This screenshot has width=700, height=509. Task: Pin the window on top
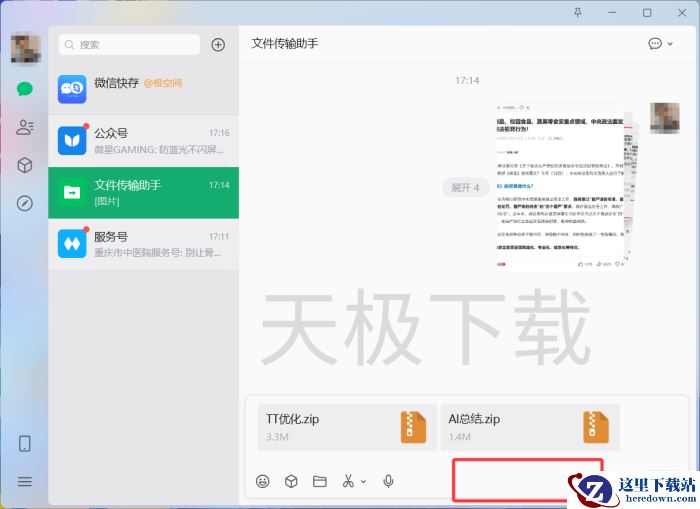coord(578,13)
